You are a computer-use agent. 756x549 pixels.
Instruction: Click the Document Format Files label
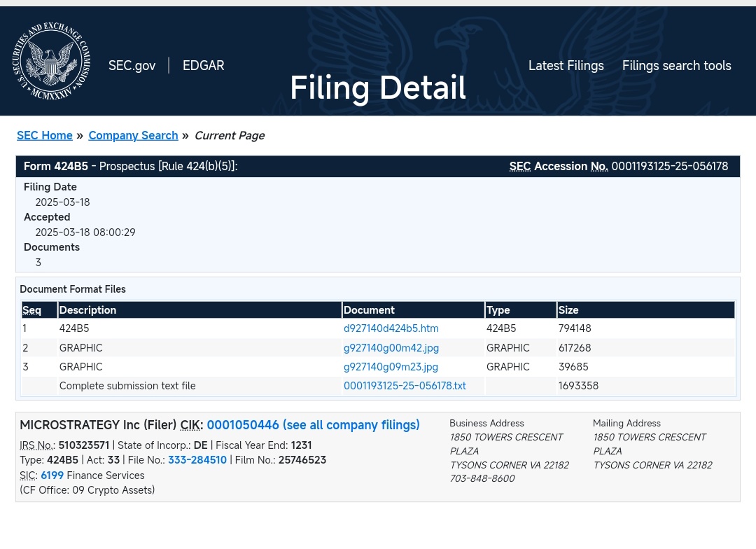[73, 289]
